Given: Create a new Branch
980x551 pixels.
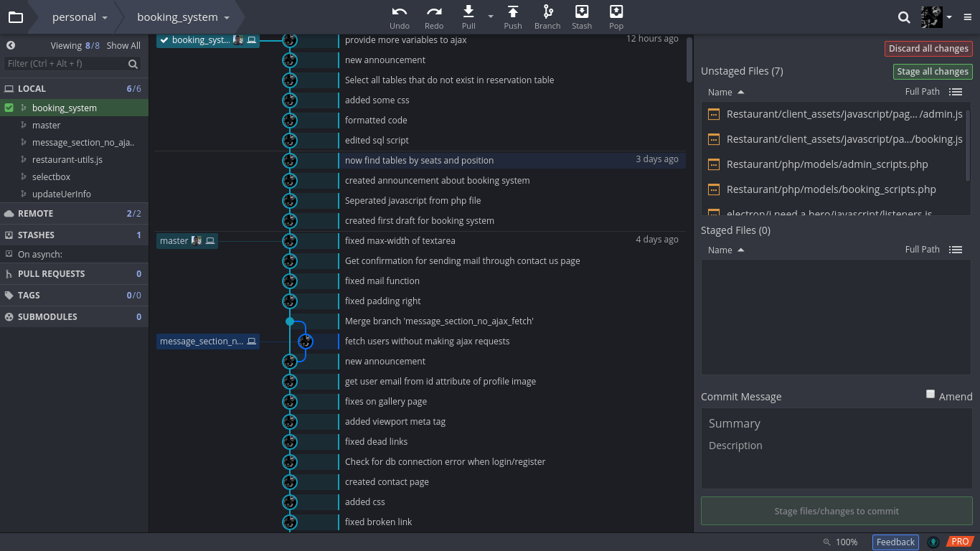Looking at the screenshot, I should (547, 16).
